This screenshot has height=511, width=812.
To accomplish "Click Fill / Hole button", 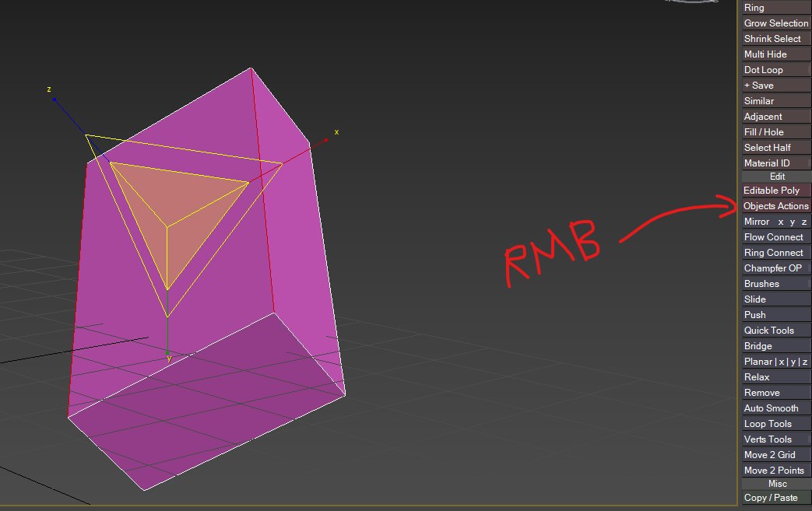I will (776, 132).
